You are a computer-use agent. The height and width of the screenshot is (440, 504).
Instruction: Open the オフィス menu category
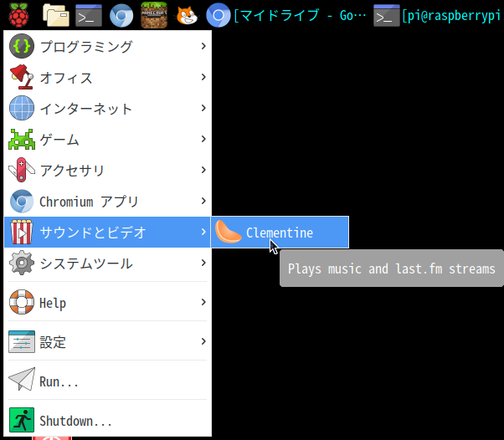coord(108,78)
